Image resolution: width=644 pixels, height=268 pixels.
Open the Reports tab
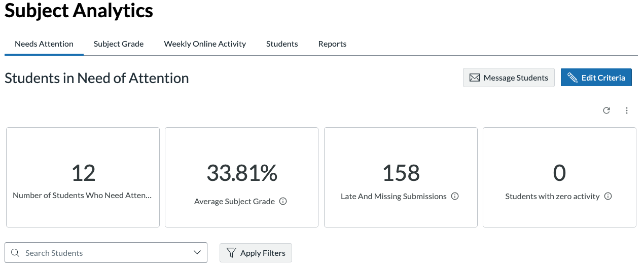[x=332, y=44]
